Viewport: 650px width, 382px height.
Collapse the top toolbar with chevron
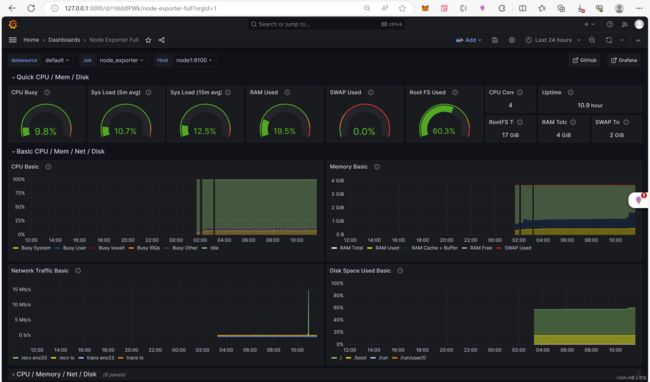pyautogui.click(x=638, y=40)
